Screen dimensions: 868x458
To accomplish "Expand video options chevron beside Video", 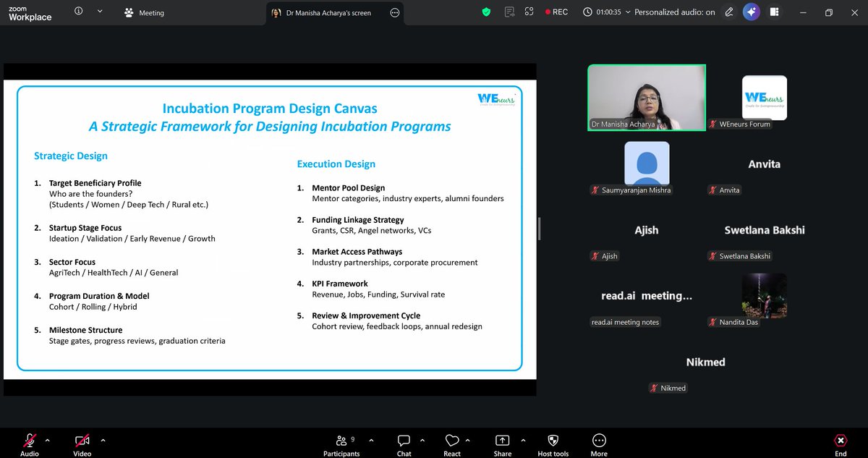I will click(x=103, y=439).
